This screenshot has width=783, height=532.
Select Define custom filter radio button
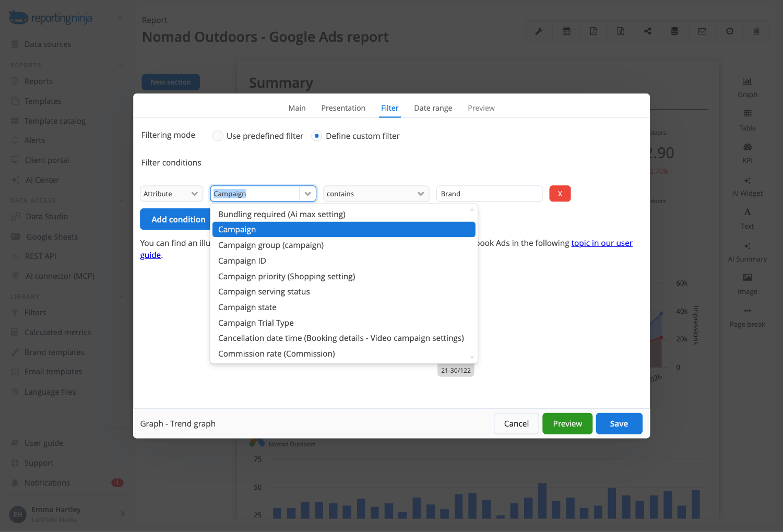(316, 136)
